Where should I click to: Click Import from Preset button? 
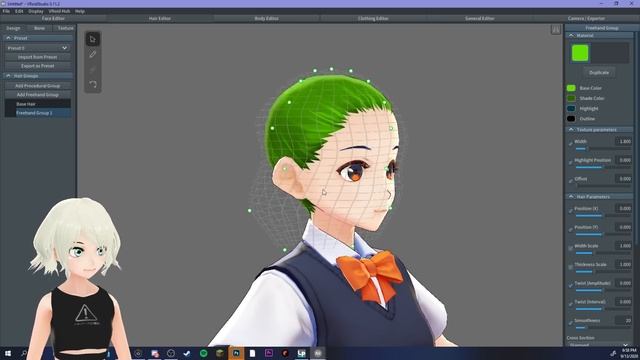(38, 57)
